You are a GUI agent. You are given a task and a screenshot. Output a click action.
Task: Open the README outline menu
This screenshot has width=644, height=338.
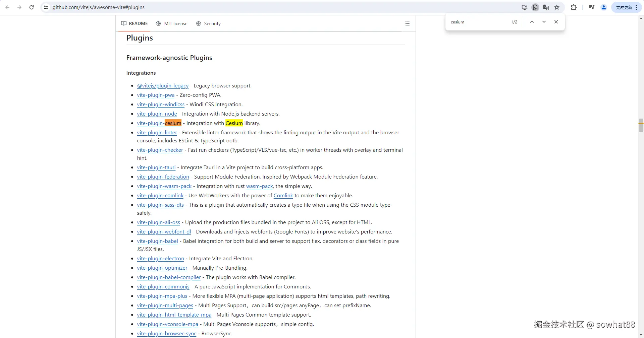point(407,23)
